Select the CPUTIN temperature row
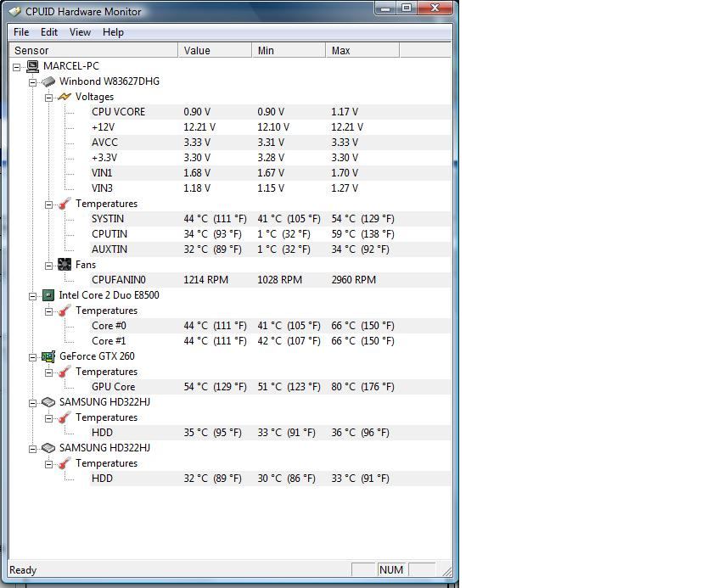Image resolution: width=713 pixels, height=588 pixels. point(271,234)
